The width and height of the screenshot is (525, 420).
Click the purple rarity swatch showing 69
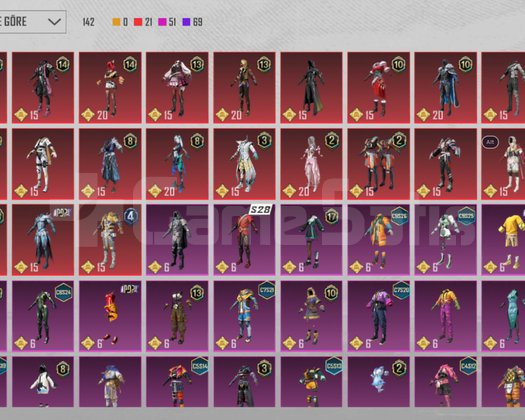tap(186, 22)
